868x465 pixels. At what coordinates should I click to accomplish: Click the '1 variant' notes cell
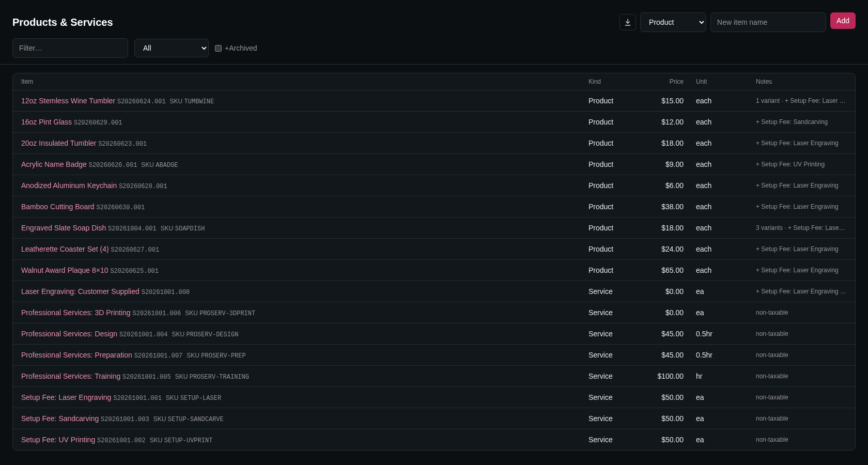(x=801, y=101)
